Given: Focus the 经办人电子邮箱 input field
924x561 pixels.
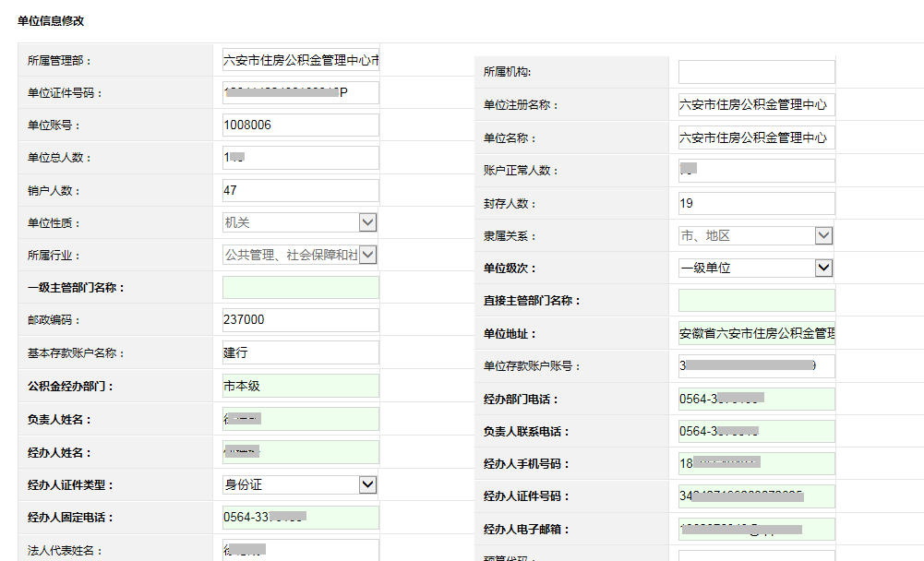Looking at the screenshot, I should click(756, 530).
